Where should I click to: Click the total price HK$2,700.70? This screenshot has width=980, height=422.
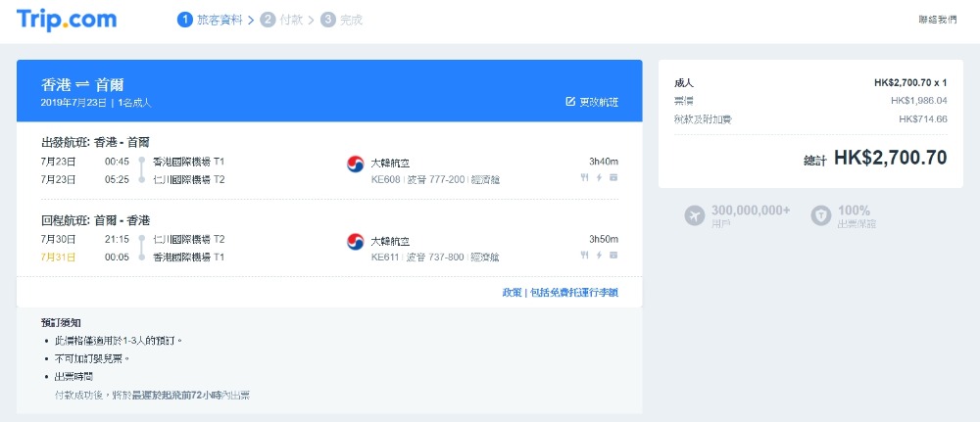click(890, 158)
